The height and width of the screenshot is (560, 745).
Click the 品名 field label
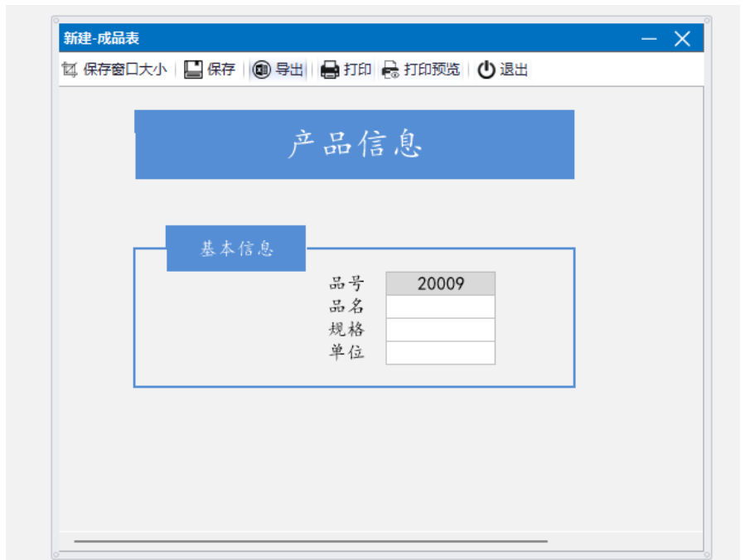pos(346,307)
